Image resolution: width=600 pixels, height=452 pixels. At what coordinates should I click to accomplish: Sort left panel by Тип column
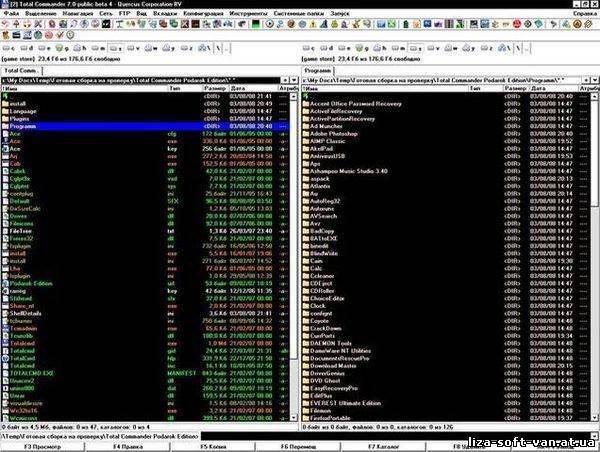point(185,88)
